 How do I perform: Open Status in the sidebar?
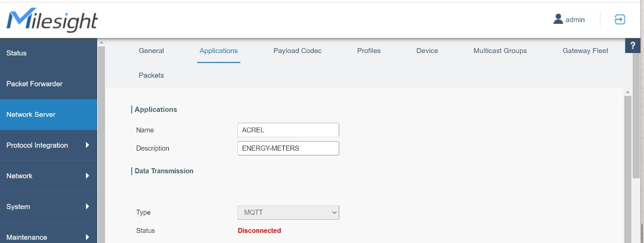17,53
